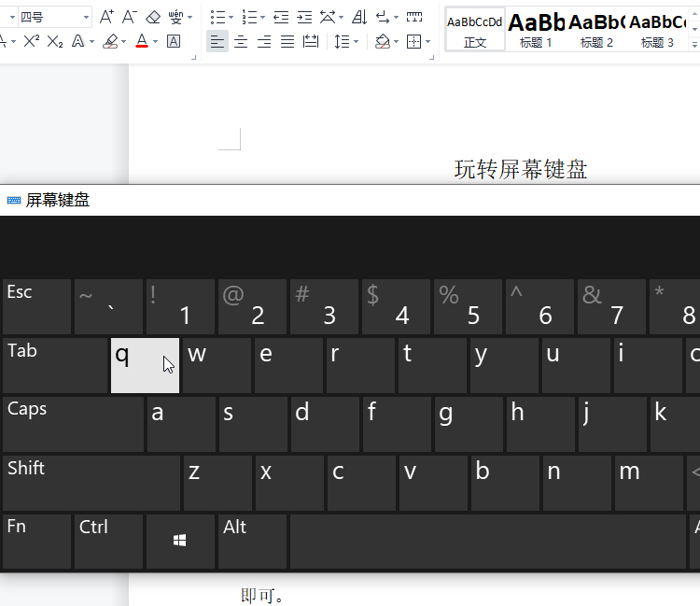Expand borders dropdown arrow

coord(427,41)
